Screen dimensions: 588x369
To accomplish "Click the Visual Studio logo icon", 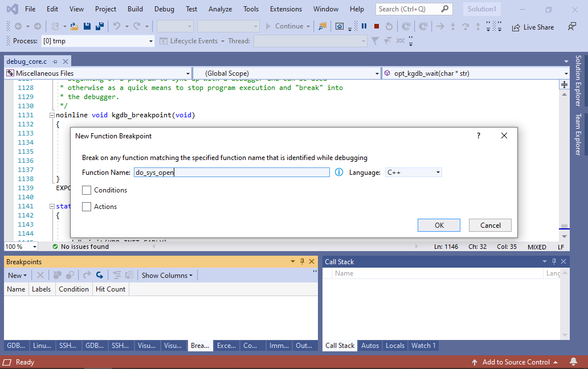I will pyautogui.click(x=13, y=9).
